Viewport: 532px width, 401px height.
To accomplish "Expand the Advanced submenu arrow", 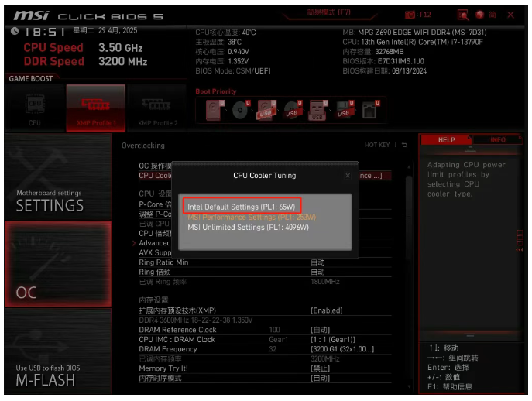I will pyautogui.click(x=134, y=243).
